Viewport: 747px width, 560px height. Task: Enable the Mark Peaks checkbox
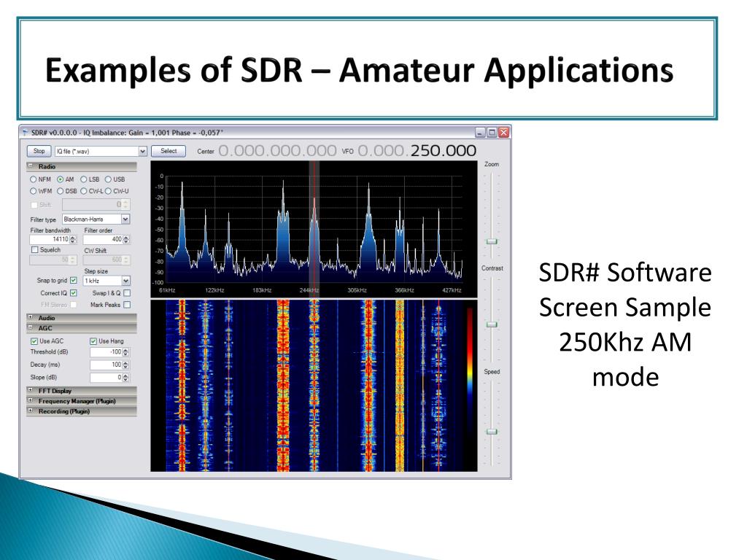127,305
